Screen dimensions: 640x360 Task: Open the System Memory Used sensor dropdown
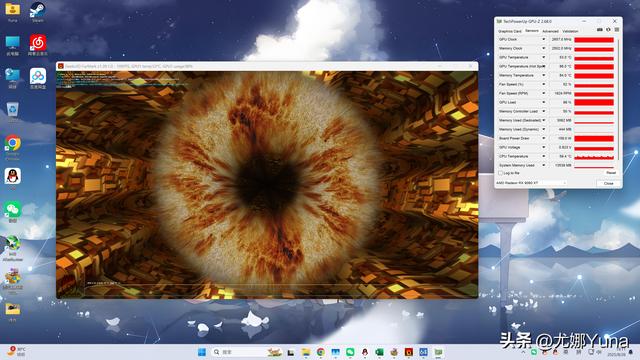click(x=543, y=165)
